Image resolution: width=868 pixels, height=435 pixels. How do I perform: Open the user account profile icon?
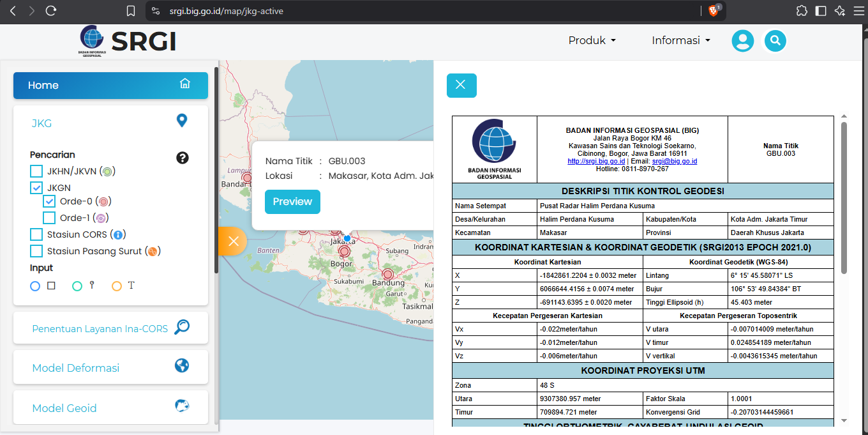743,41
